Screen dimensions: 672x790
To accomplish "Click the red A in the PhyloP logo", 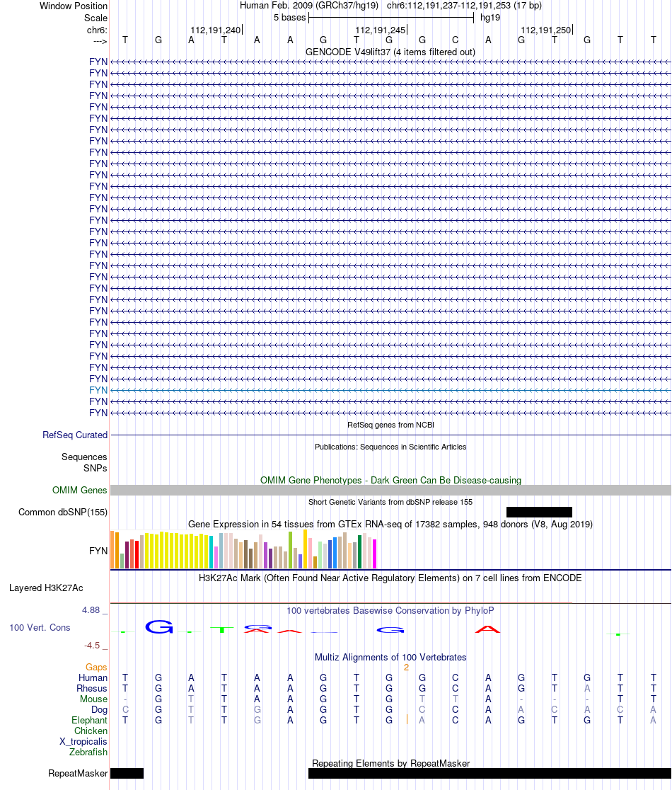I will click(488, 629).
